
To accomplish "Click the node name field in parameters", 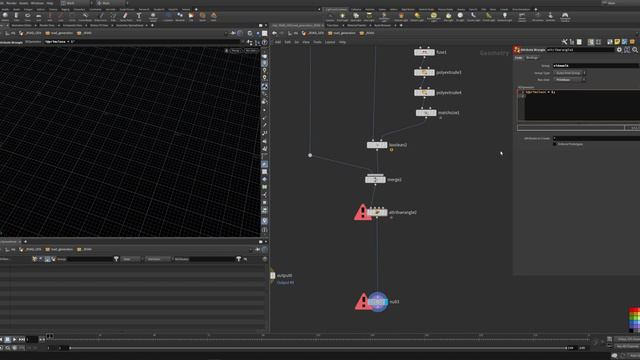I will pos(580,50).
